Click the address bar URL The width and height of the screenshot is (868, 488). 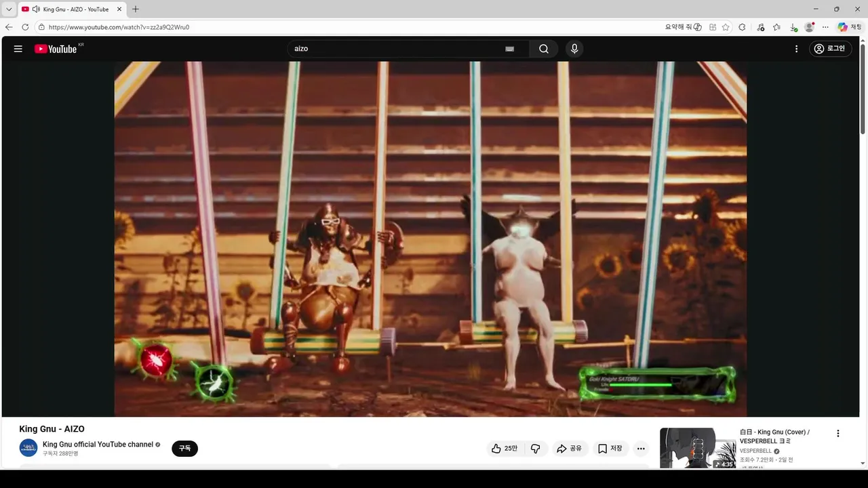(119, 27)
